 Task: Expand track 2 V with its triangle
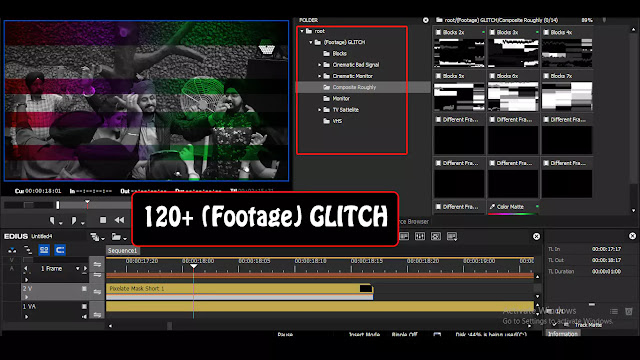pos(27,297)
